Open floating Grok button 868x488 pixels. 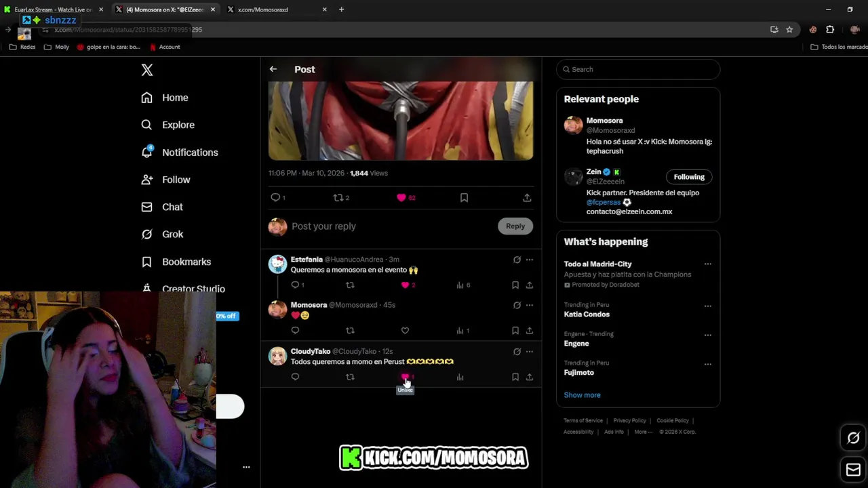tap(853, 438)
